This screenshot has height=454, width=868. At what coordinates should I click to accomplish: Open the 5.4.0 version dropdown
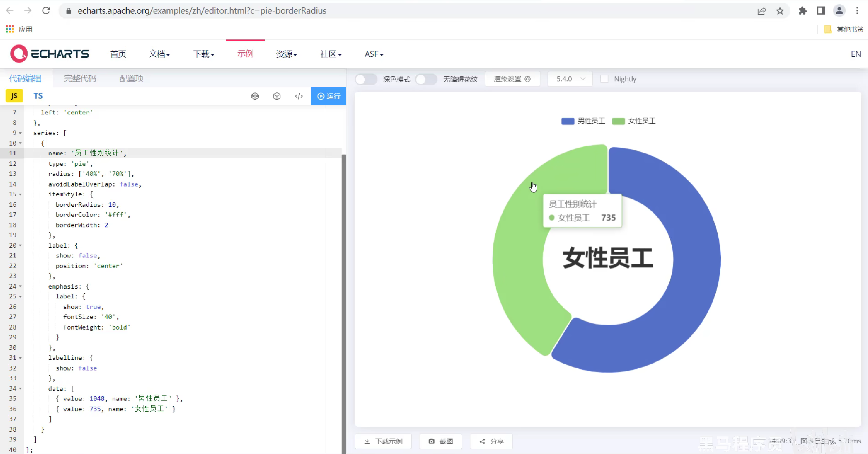[x=570, y=79]
